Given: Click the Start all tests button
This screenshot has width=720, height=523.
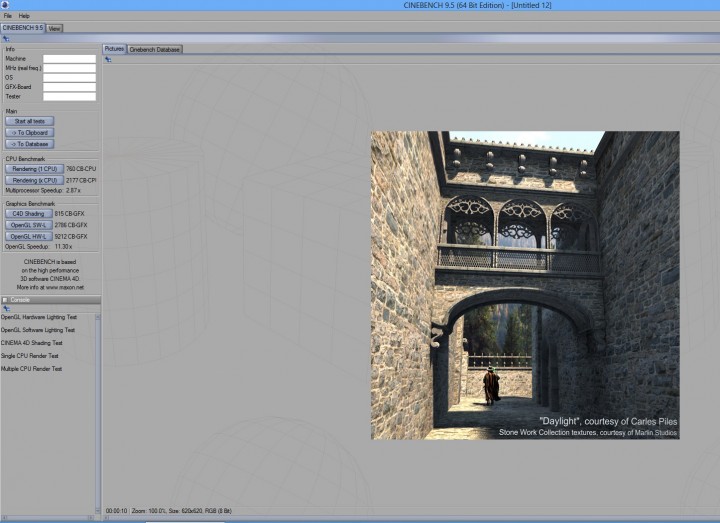Looking at the screenshot, I should click(x=30, y=121).
